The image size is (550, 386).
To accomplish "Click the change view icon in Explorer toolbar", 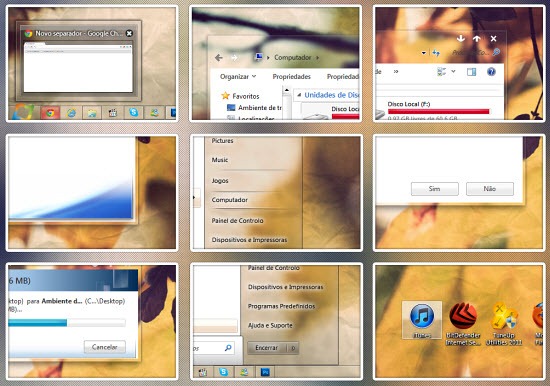I will click(442, 72).
